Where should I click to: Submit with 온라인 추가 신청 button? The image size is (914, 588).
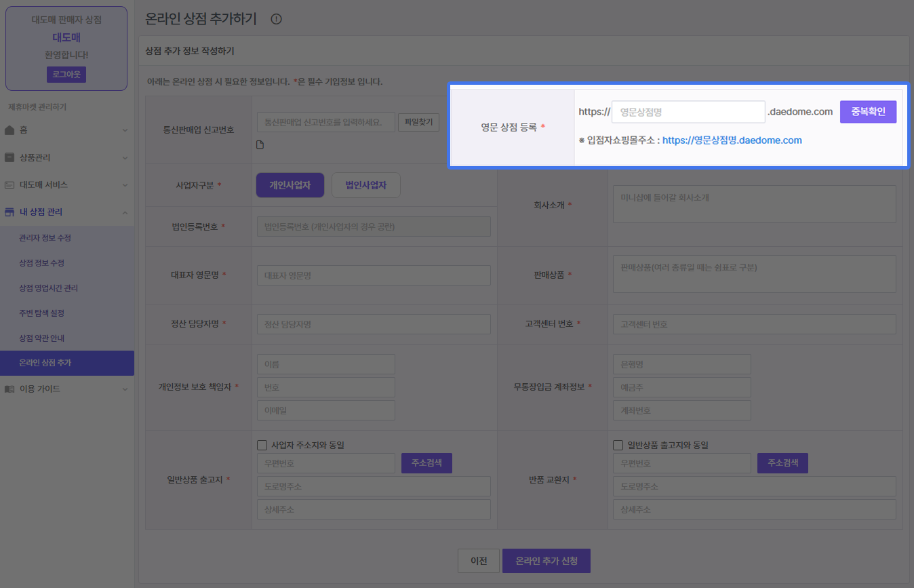click(x=546, y=561)
